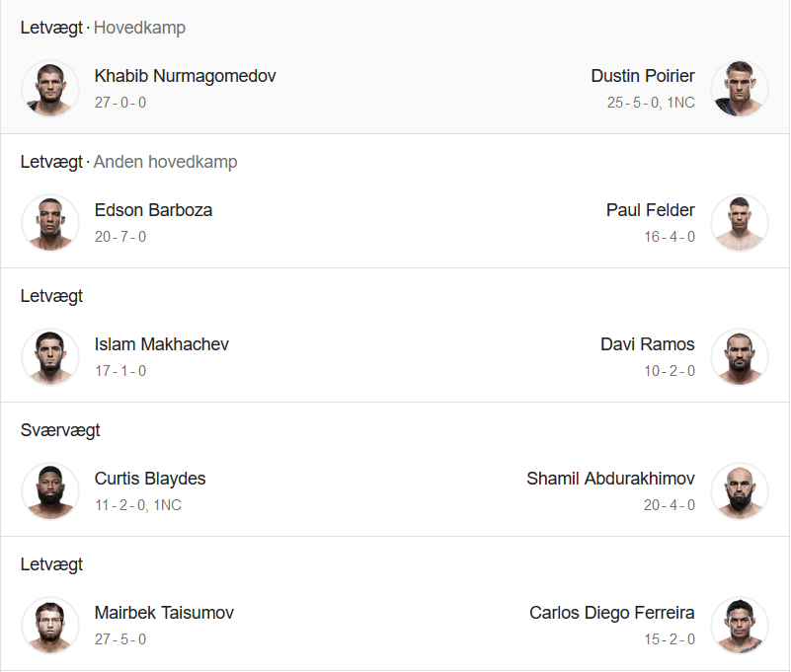Select Paul Felder's avatar image
The width and height of the screenshot is (791, 672).
pyautogui.click(x=740, y=223)
